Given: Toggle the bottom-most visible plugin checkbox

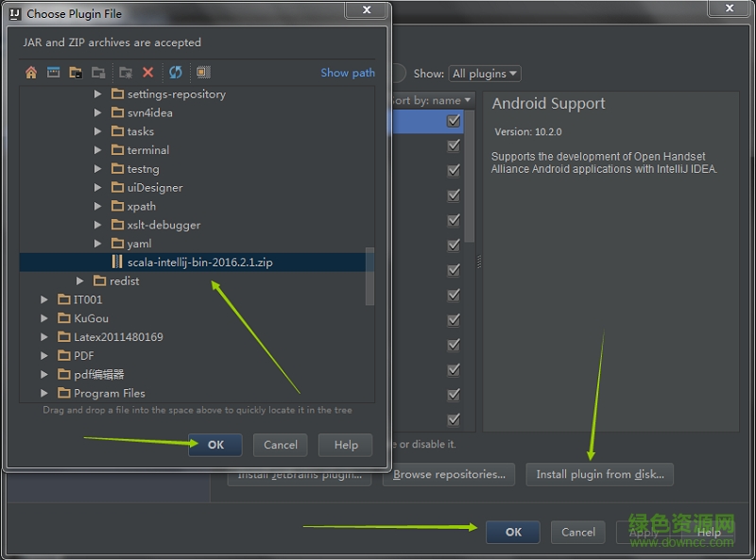Looking at the screenshot, I should pyautogui.click(x=454, y=419).
